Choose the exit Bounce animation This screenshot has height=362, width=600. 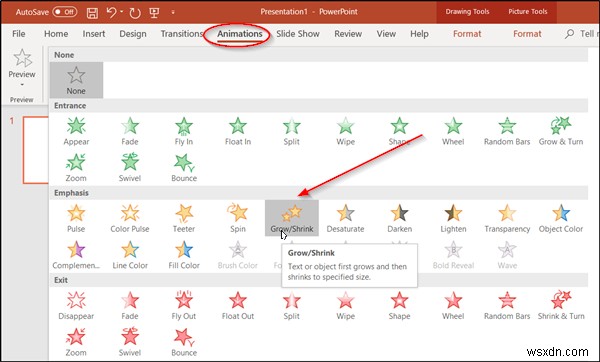coord(184,342)
